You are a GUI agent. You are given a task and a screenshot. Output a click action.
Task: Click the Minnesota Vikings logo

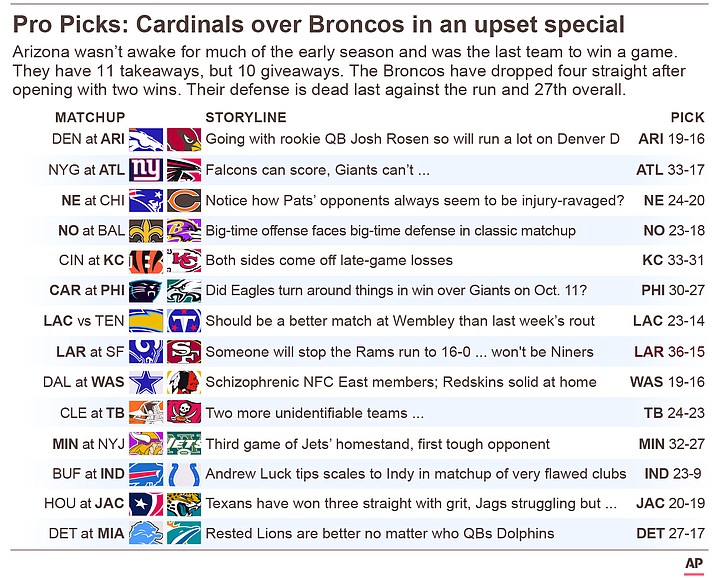(146, 444)
